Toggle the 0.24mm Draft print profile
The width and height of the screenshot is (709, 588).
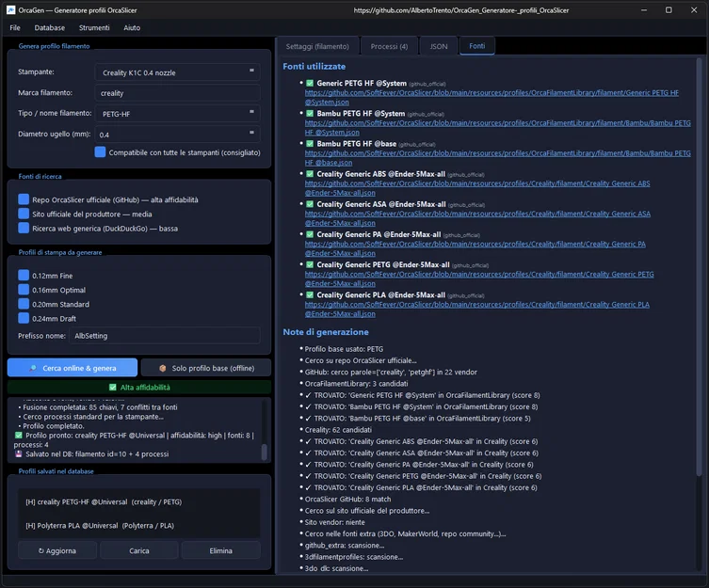pos(24,318)
